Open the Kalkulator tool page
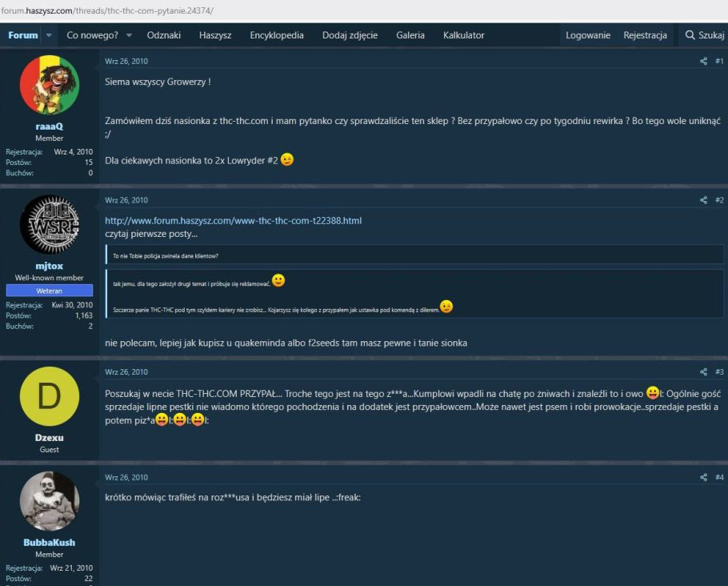Screen dimensions: 728x586 [x=463, y=35]
